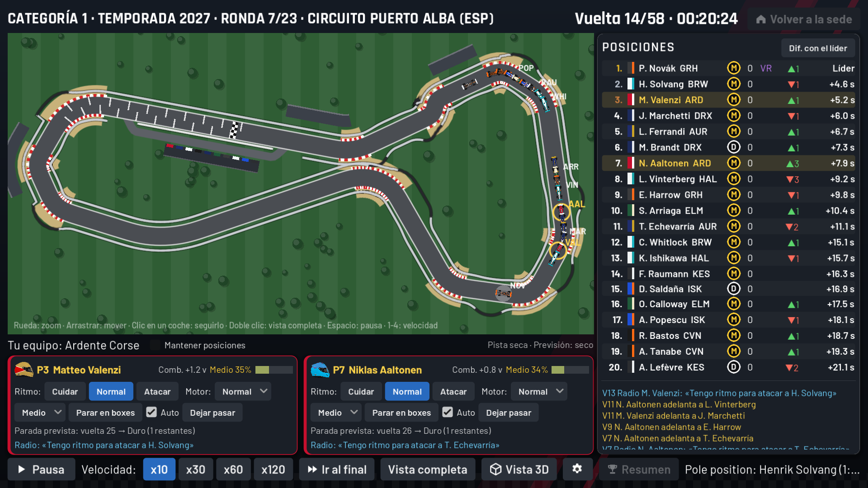Select the M. Valenzi ARD standings row
Viewport: 868px width, 488px height.
point(728,100)
